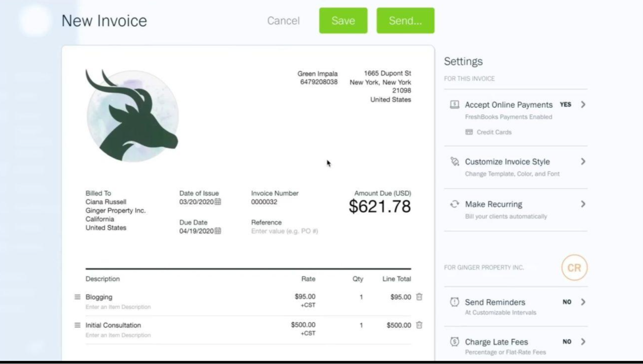643x364 pixels.
Task: Click the Save button
Action: [x=343, y=21]
